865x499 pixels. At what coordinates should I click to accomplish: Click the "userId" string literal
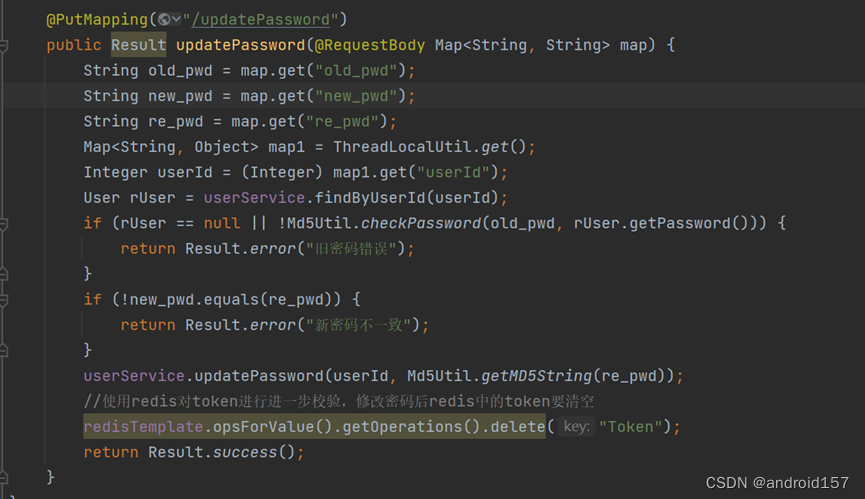453,172
